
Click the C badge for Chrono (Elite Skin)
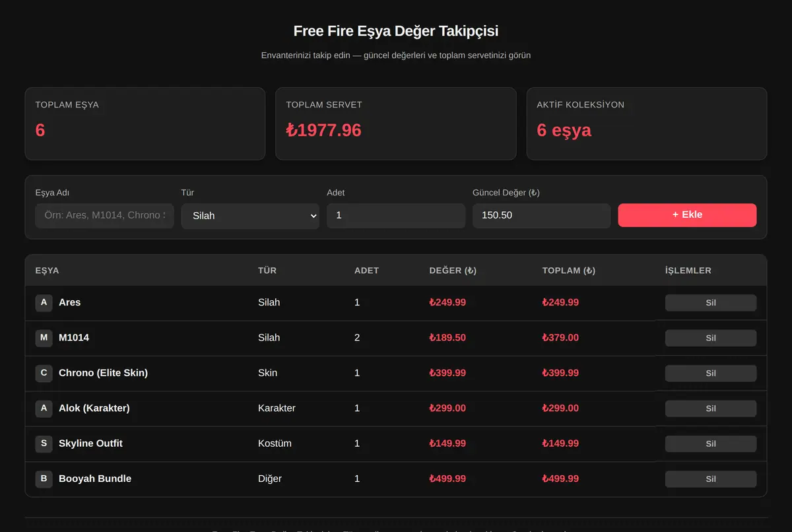(44, 373)
